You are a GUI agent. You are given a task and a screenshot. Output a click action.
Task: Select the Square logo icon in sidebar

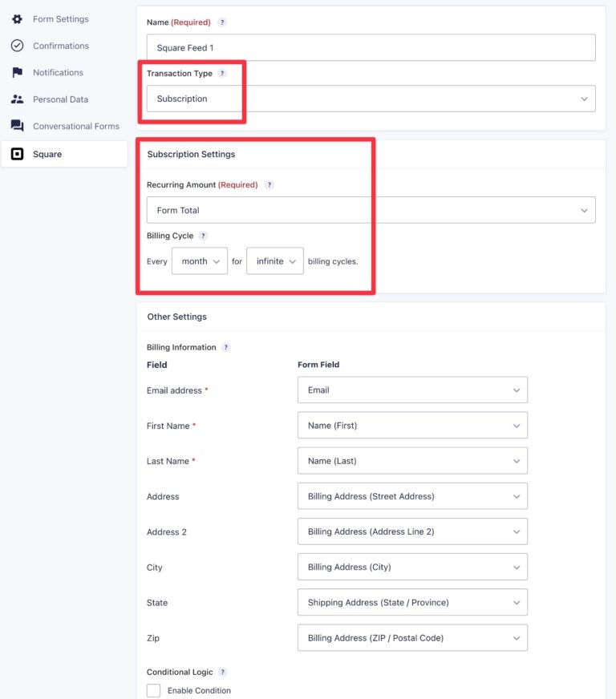17,153
